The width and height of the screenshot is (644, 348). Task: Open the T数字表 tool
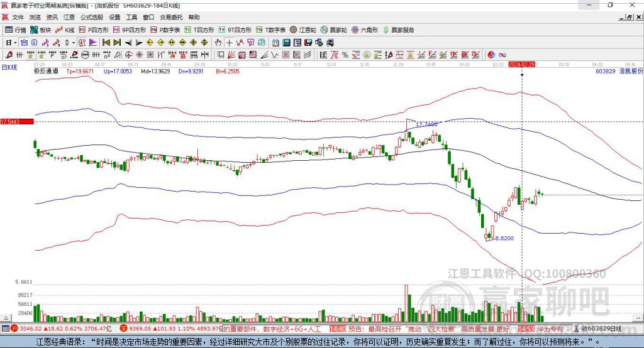(x=270, y=30)
